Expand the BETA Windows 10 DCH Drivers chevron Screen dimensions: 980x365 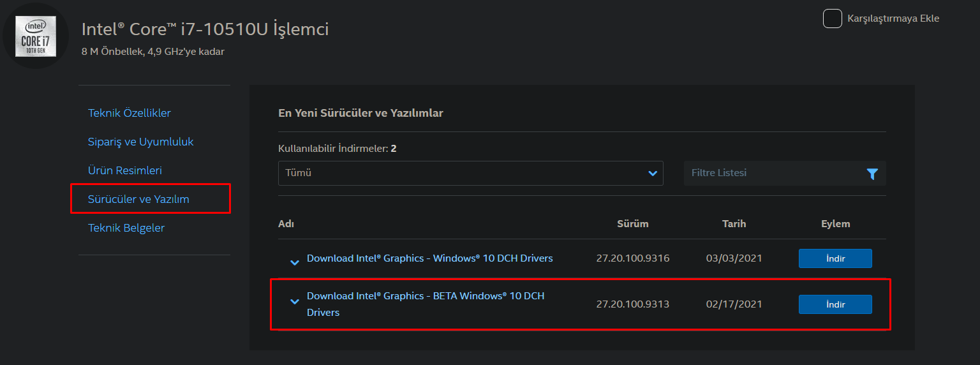(295, 301)
